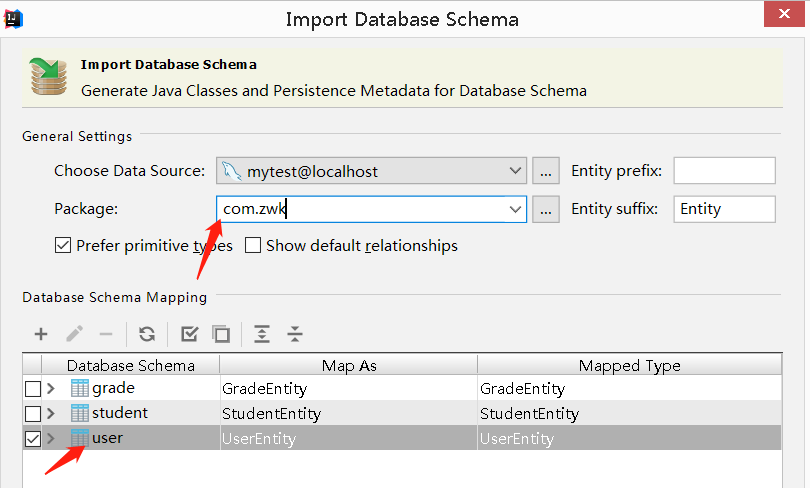This screenshot has height=488, width=810.
Task: Open the Package dropdown arrow
Action: (x=516, y=209)
